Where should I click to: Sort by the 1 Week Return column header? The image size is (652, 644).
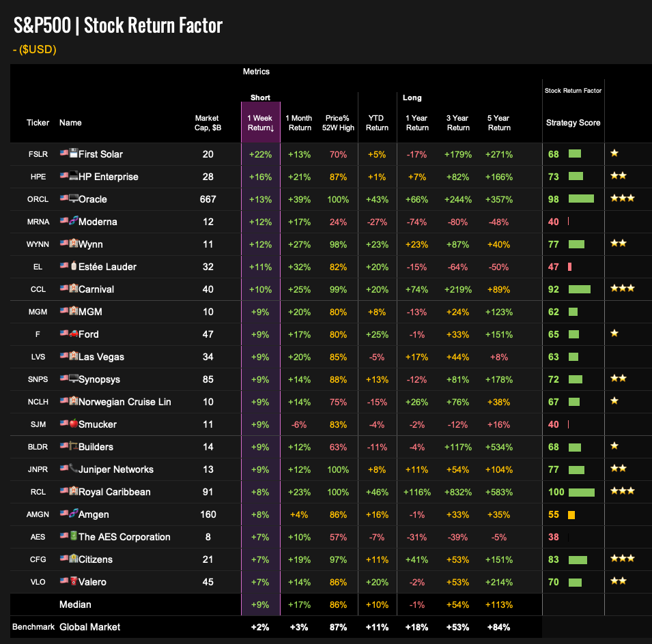click(x=261, y=123)
